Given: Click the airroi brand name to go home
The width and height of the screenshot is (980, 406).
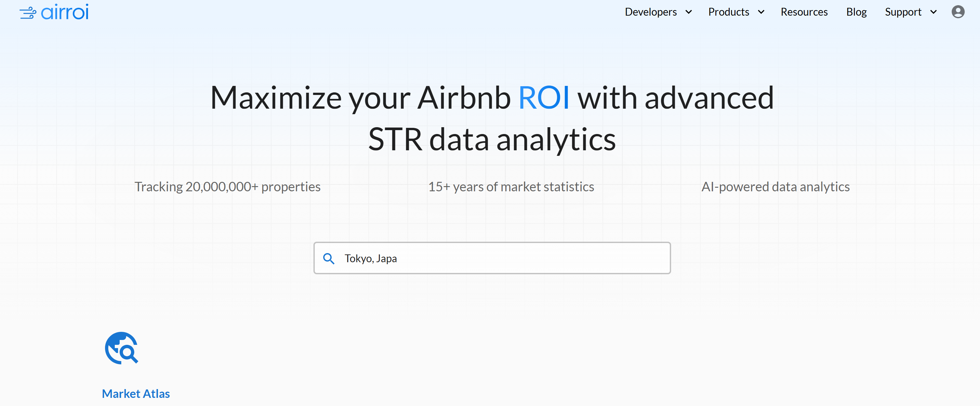Looking at the screenshot, I should [65, 11].
